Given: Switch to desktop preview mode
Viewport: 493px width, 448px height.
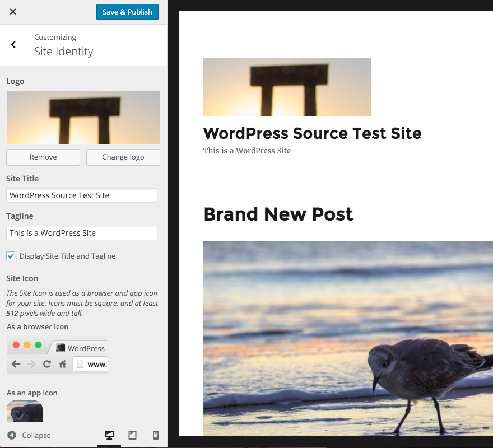Looking at the screenshot, I should (x=109, y=435).
